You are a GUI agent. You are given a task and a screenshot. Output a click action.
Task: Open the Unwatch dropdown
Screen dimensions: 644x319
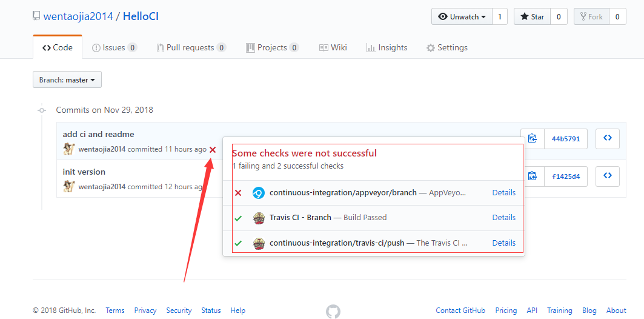pos(462,17)
